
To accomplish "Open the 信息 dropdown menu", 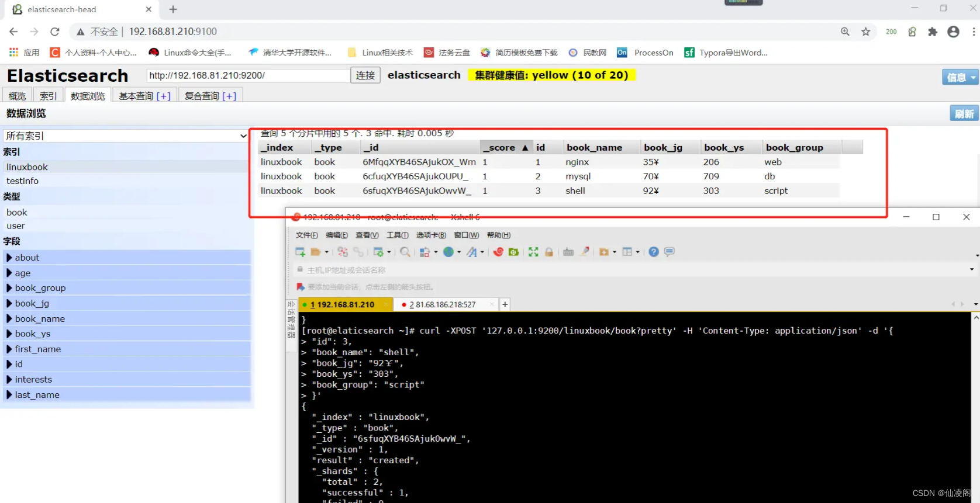I will (x=960, y=77).
